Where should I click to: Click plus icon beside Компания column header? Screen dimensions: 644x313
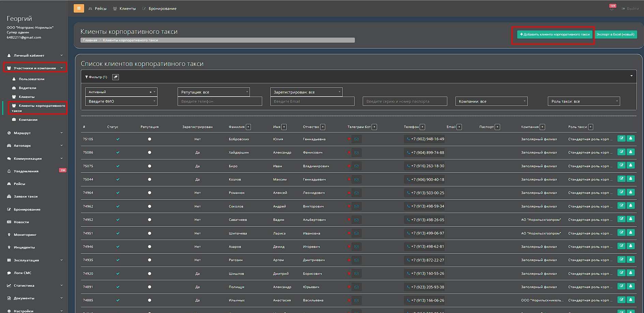tap(542, 127)
